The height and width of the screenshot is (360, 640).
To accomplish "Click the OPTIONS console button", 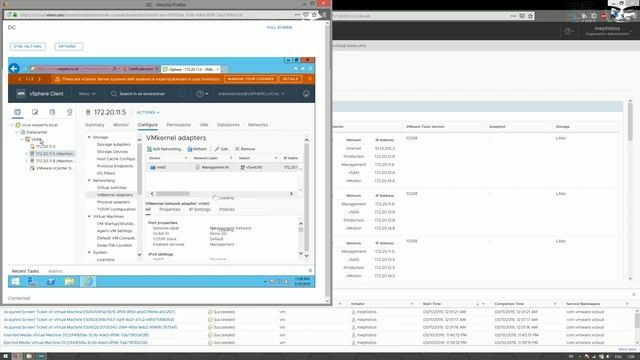I will pos(69,47).
